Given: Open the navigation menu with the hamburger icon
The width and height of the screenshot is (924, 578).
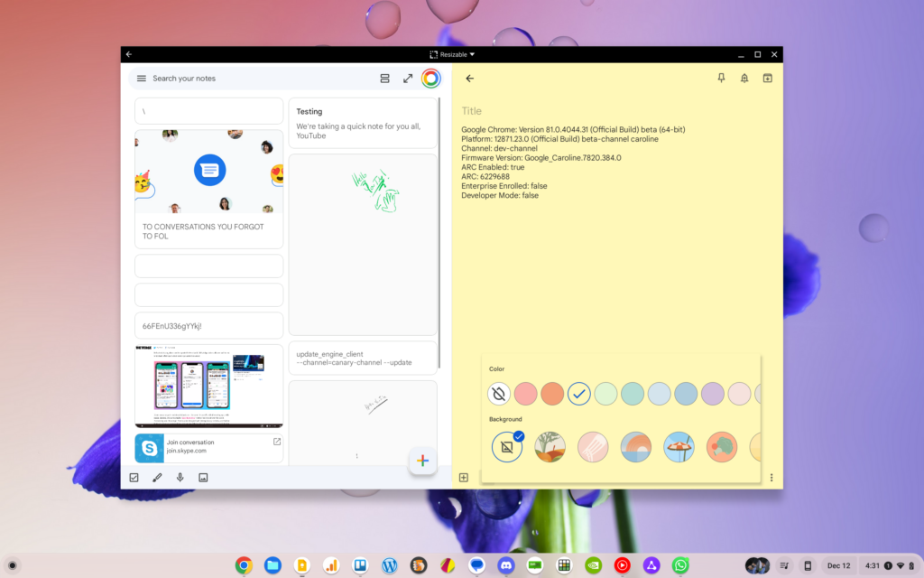Looking at the screenshot, I should point(141,78).
